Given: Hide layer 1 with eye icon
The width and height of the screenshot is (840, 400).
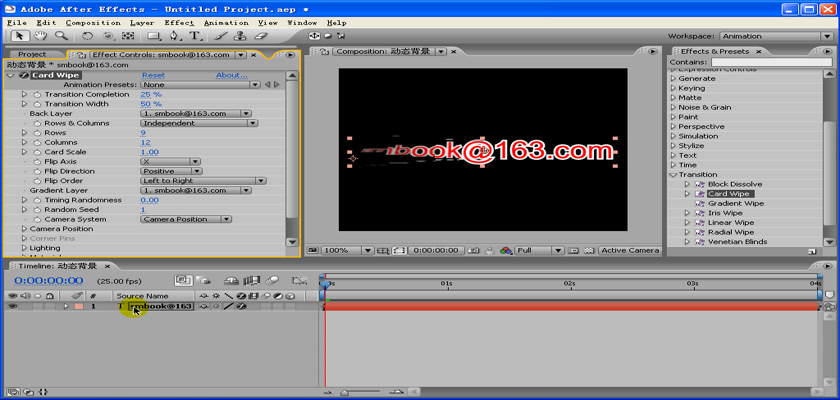Looking at the screenshot, I should pos(12,306).
